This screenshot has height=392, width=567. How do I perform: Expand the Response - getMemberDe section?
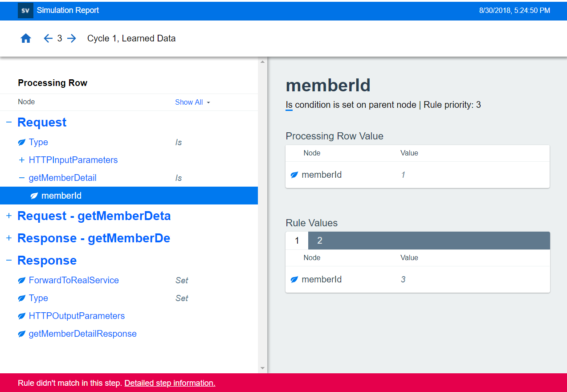point(9,238)
